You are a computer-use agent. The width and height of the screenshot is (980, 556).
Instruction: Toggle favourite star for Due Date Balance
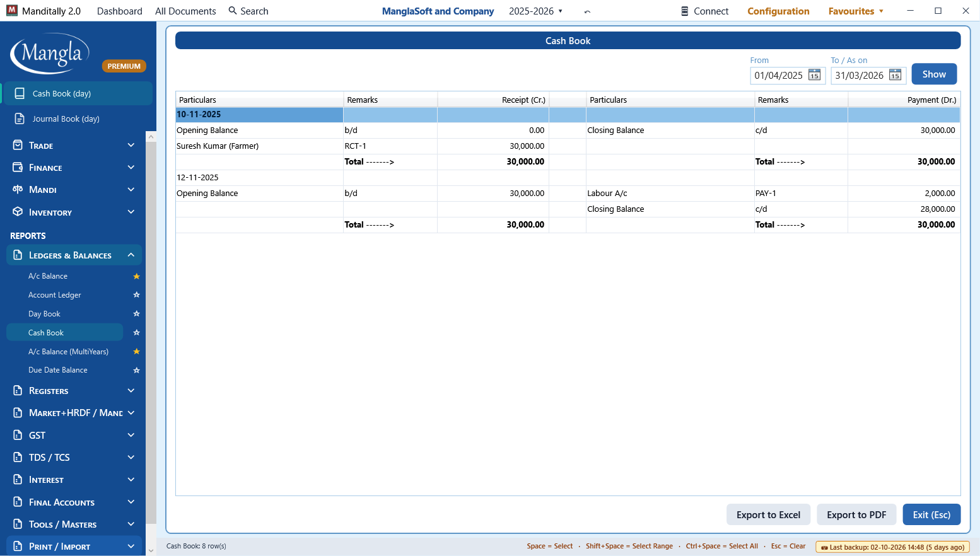click(136, 370)
